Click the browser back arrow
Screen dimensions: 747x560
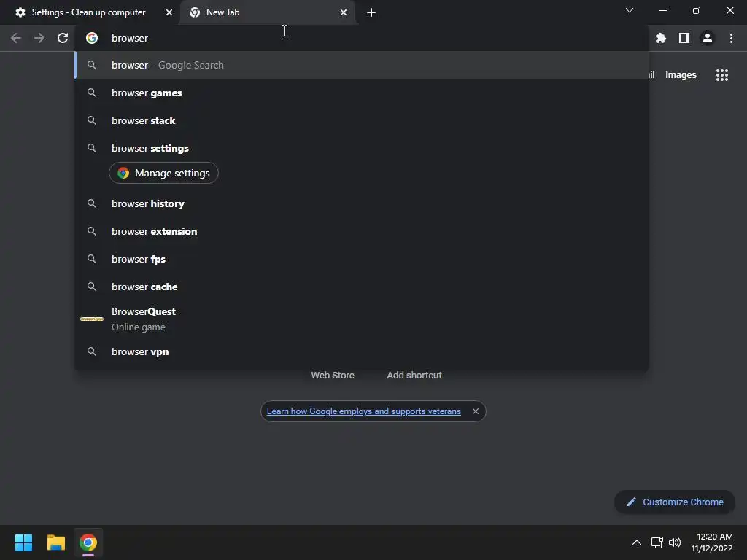pyautogui.click(x=16, y=38)
